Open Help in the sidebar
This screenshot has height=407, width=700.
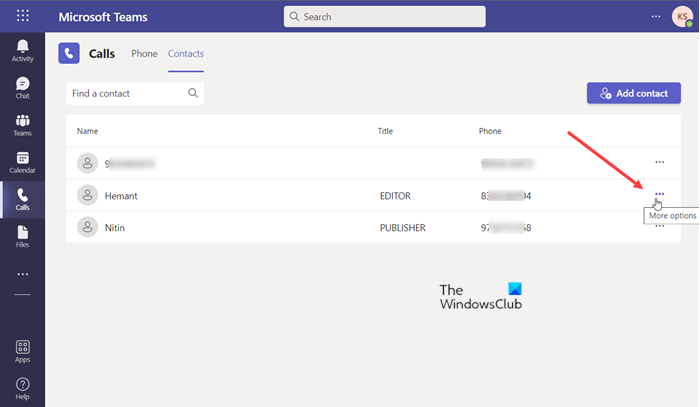click(22, 389)
